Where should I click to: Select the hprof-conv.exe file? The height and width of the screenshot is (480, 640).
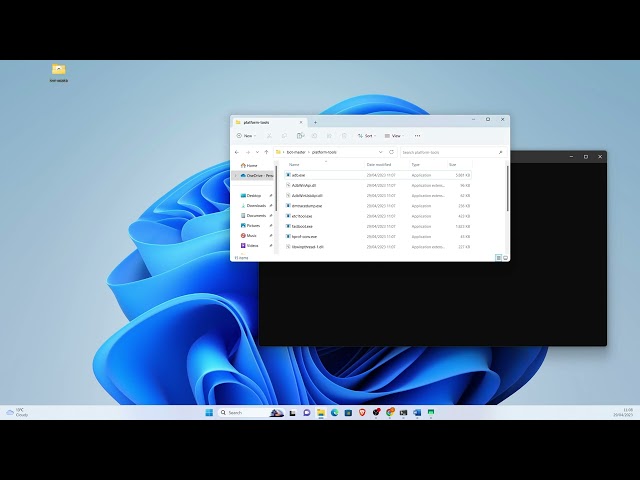[378, 236]
